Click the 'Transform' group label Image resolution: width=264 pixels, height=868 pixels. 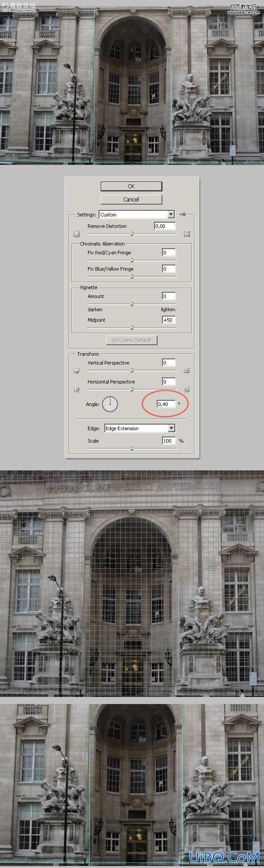click(88, 354)
